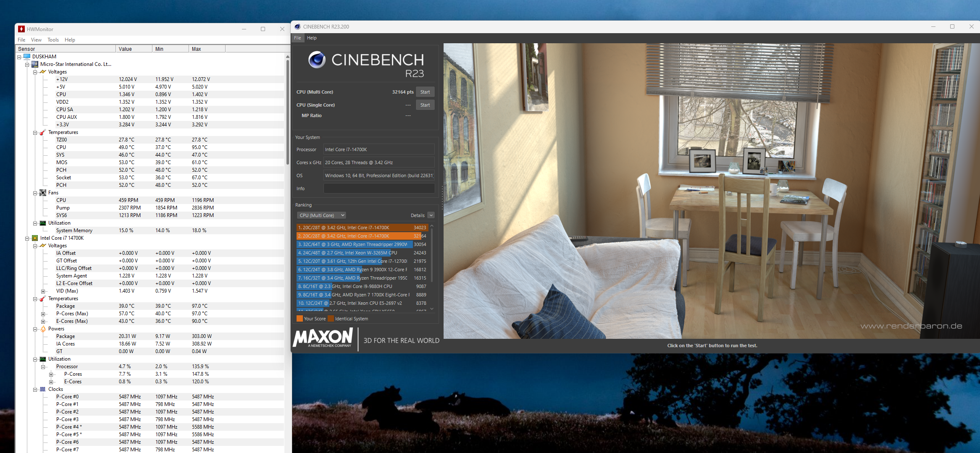Click the rendered room image in Cinebench
980x453 pixels.
[712, 191]
